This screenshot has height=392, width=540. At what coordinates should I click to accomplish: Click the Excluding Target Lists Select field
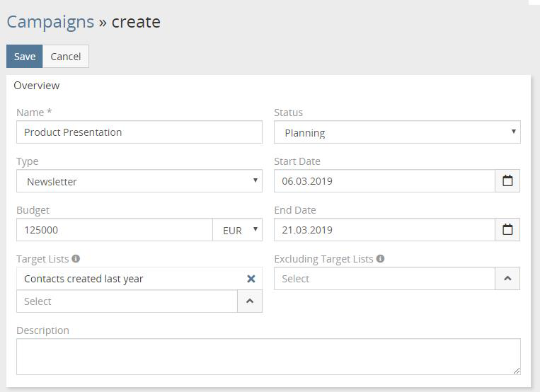[384, 279]
